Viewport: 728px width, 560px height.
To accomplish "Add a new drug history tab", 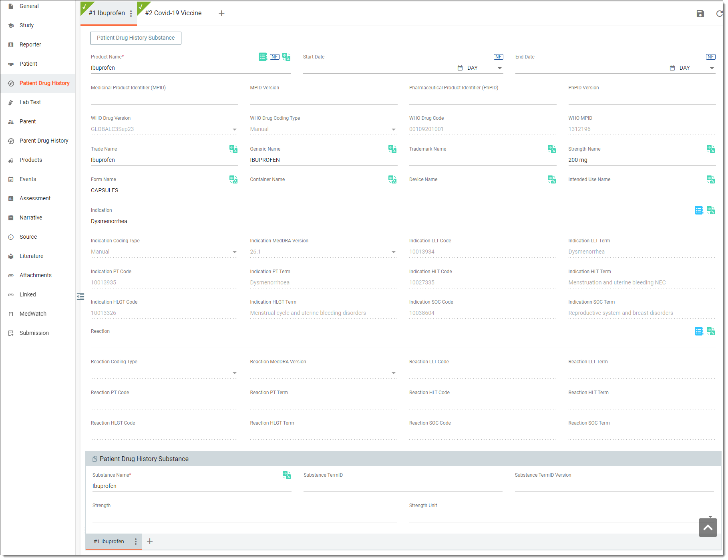I will point(221,14).
